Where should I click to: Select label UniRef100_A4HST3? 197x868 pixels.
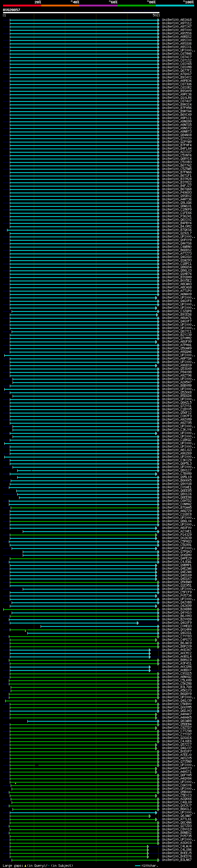177,768
